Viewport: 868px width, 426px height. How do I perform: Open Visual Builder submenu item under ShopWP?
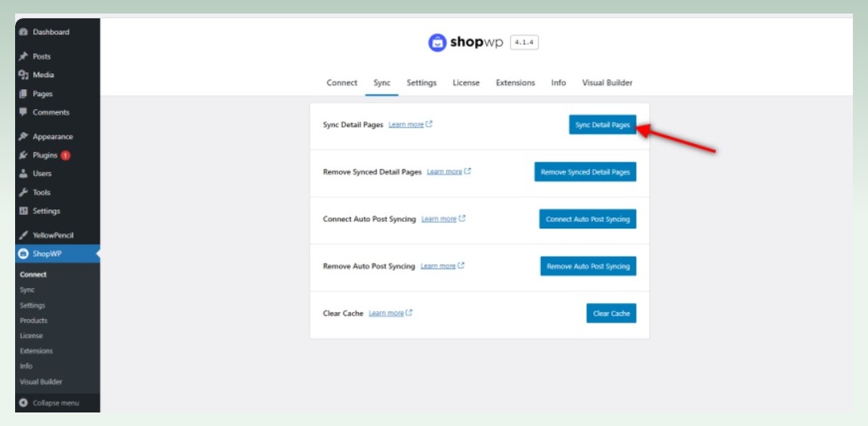coord(41,381)
